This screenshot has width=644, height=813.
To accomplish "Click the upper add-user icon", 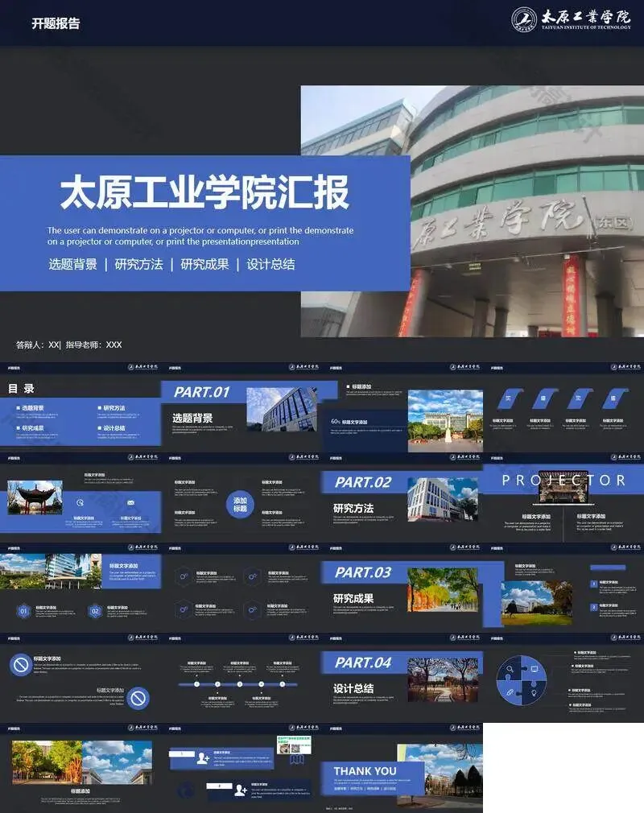I will (203, 758).
